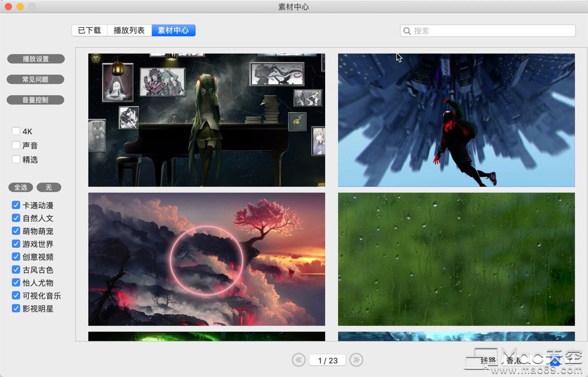Enable the 声音 filter checkbox
The width and height of the screenshot is (588, 377).
(16, 145)
